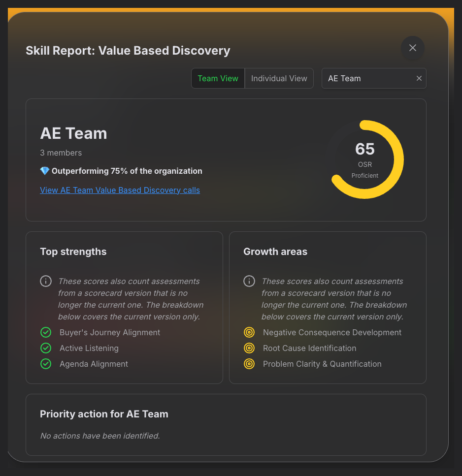The width and height of the screenshot is (462, 476).
Task: Switch to Team View tab
Action: point(218,78)
